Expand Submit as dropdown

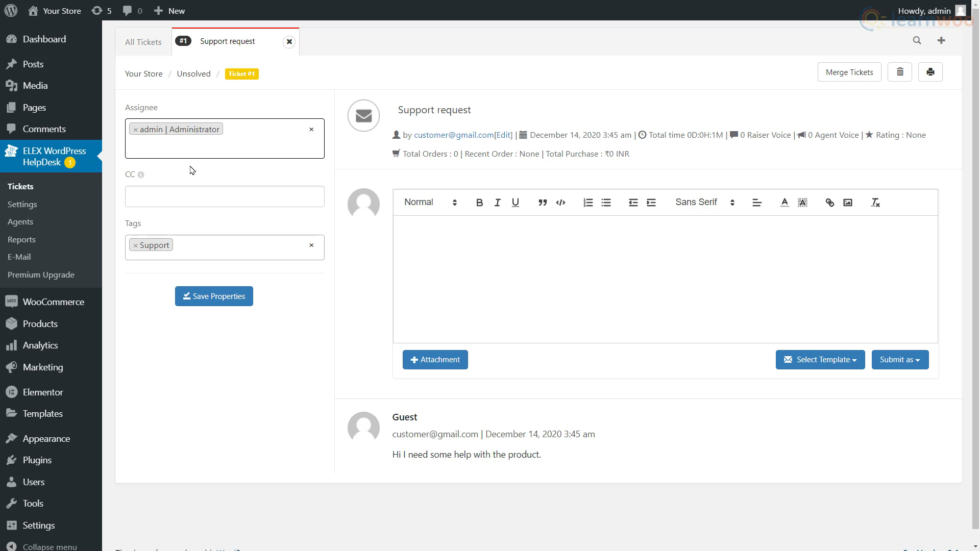(900, 360)
